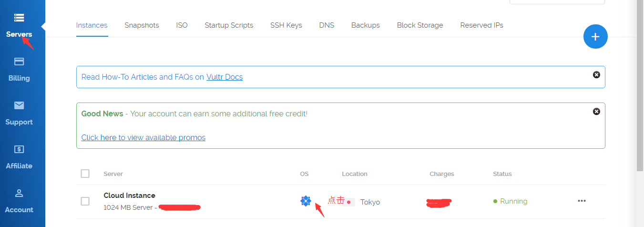Open the three-dot menu for Cloud Instance

pyautogui.click(x=582, y=201)
